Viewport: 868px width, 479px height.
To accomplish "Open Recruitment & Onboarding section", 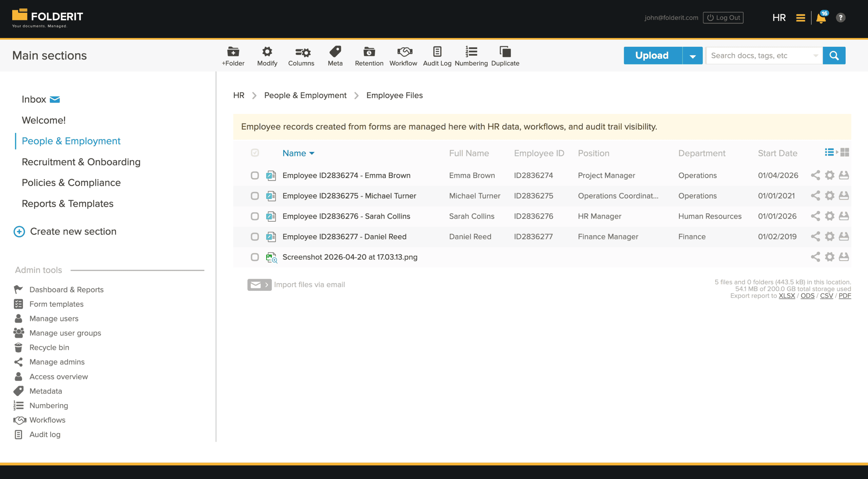I will [81, 162].
